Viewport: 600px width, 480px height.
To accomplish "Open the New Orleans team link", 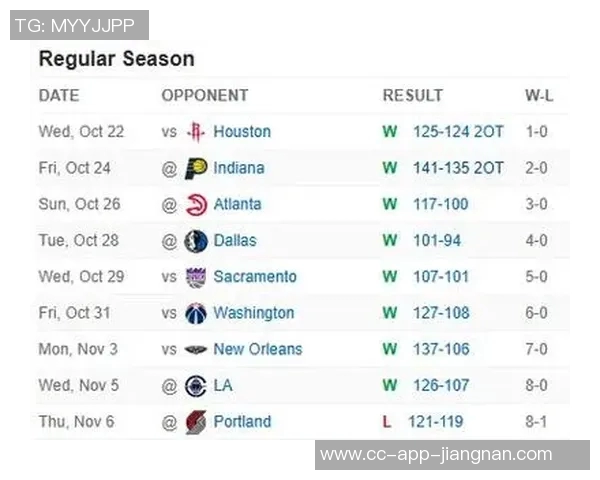I will tap(257, 350).
